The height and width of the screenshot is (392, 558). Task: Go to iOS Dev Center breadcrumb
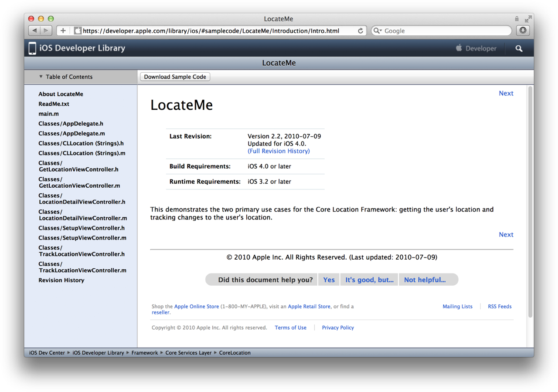[47, 353]
